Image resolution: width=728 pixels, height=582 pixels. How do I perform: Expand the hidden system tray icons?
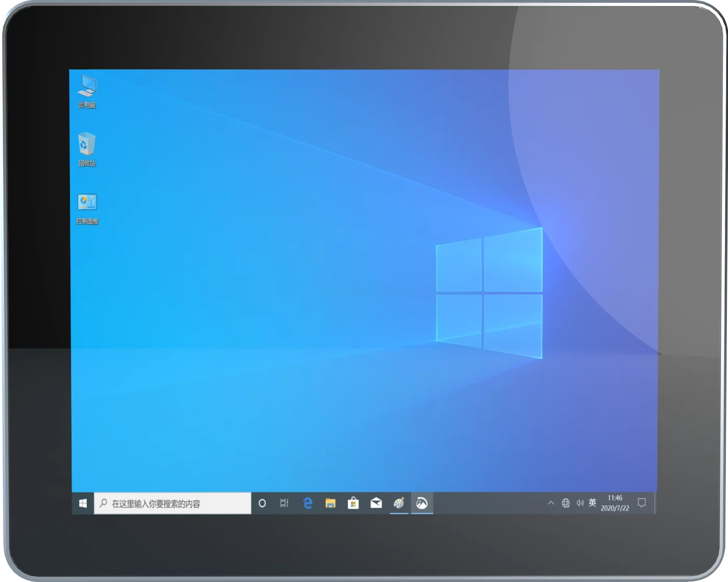coord(551,503)
